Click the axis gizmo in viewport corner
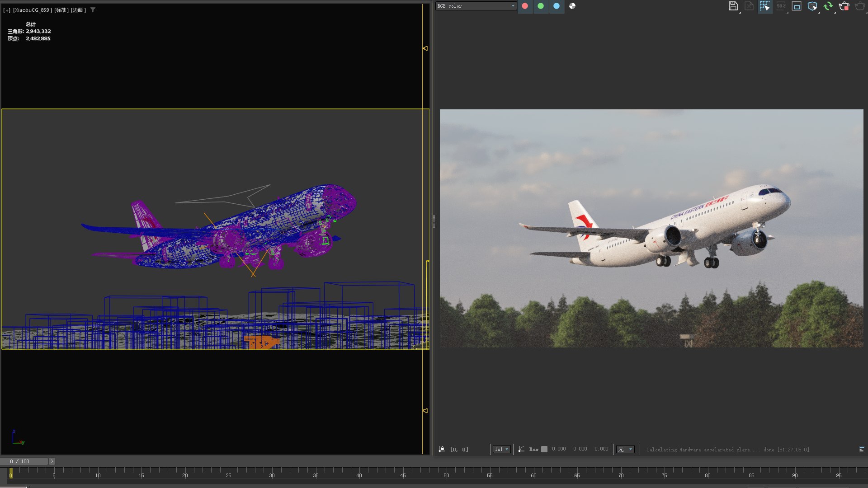This screenshot has height=488, width=868. pyautogui.click(x=18, y=437)
